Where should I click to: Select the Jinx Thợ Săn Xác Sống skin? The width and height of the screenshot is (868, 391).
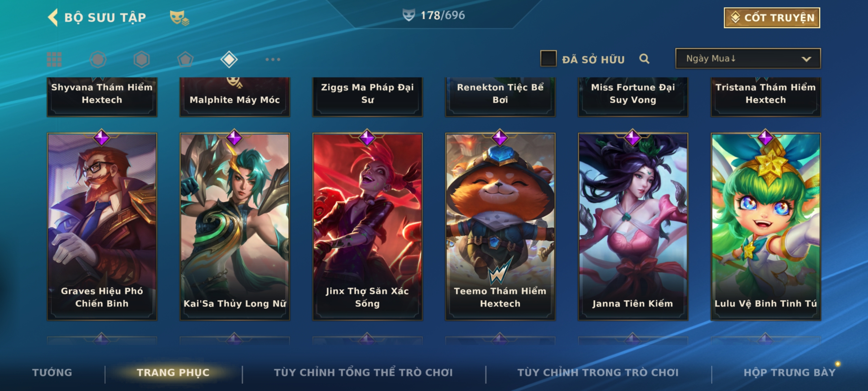pyautogui.click(x=367, y=227)
